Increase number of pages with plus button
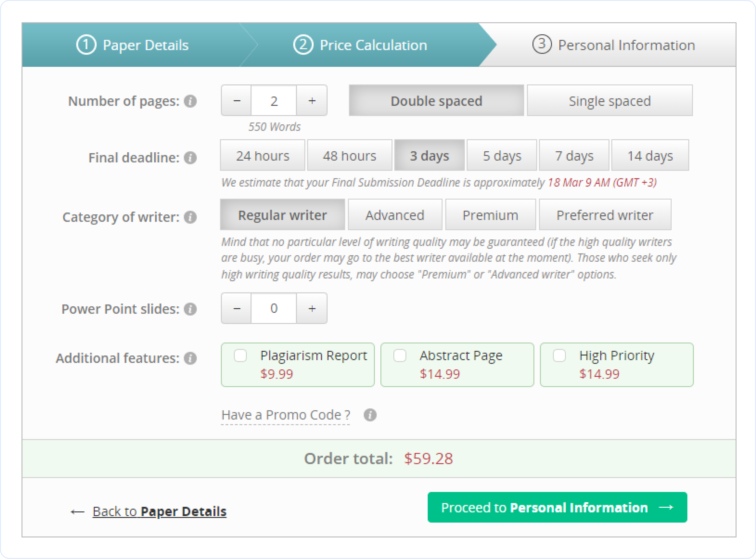Screen dimensions: 756x559 pyautogui.click(x=312, y=101)
